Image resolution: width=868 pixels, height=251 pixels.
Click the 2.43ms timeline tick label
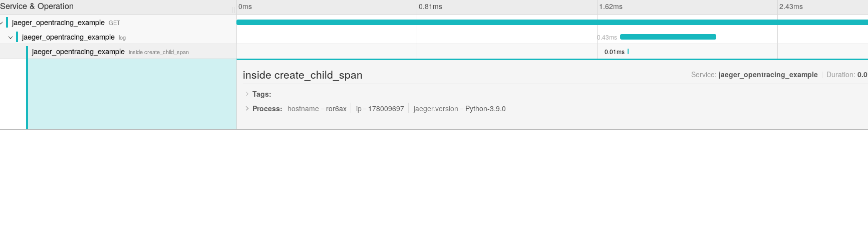pos(791,7)
